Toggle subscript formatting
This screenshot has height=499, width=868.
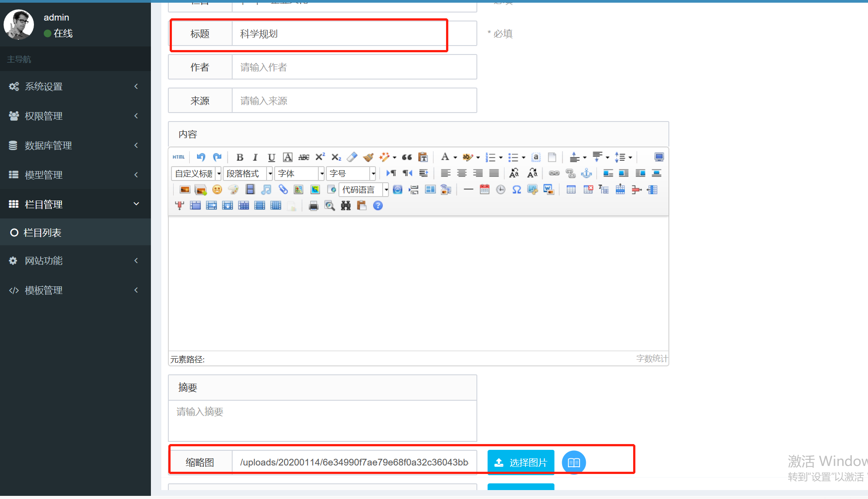336,157
